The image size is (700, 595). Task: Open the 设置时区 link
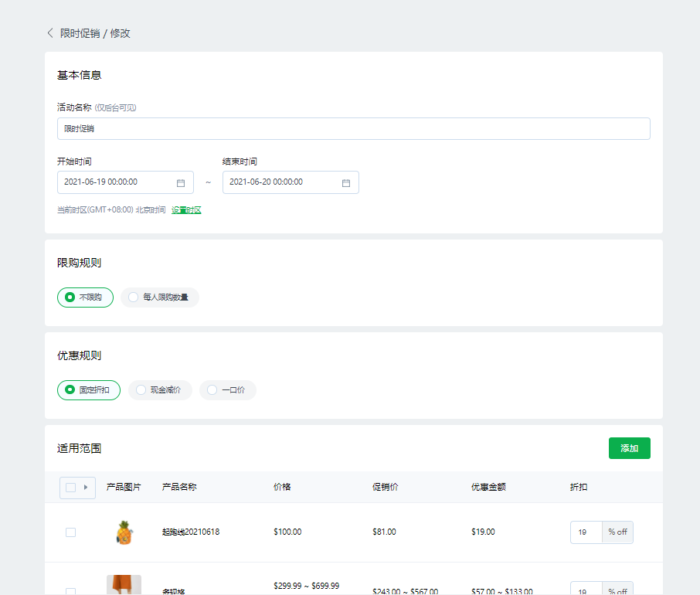pyautogui.click(x=186, y=210)
